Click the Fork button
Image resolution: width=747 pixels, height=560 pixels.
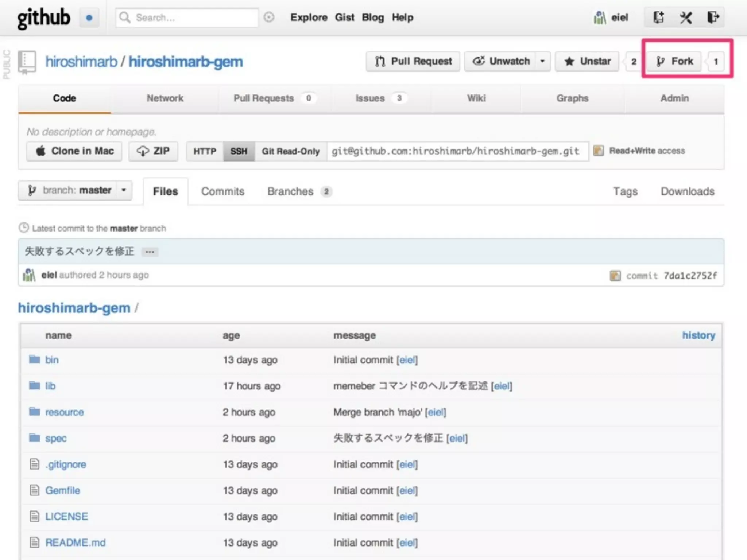674,61
